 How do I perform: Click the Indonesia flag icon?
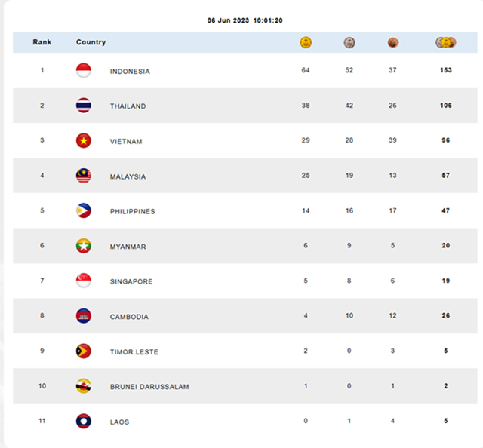coord(84,70)
